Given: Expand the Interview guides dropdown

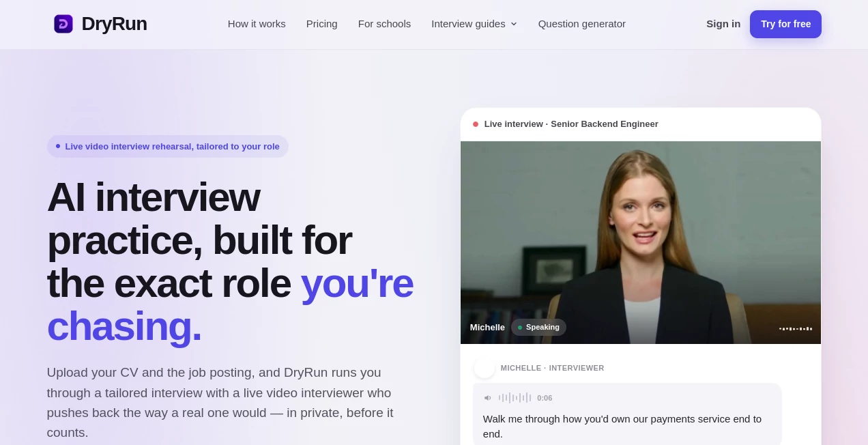Looking at the screenshot, I should click(474, 24).
